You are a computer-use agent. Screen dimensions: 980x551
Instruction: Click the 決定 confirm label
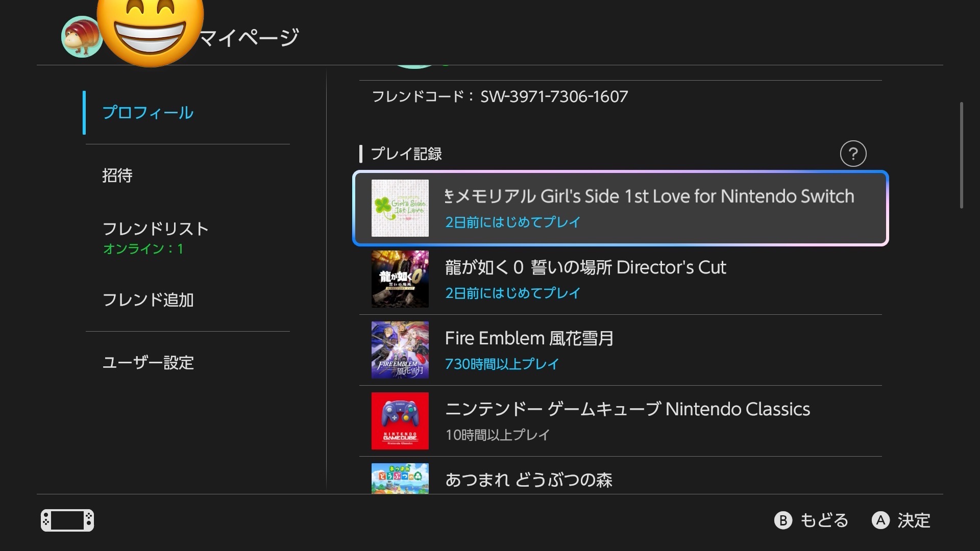(914, 520)
